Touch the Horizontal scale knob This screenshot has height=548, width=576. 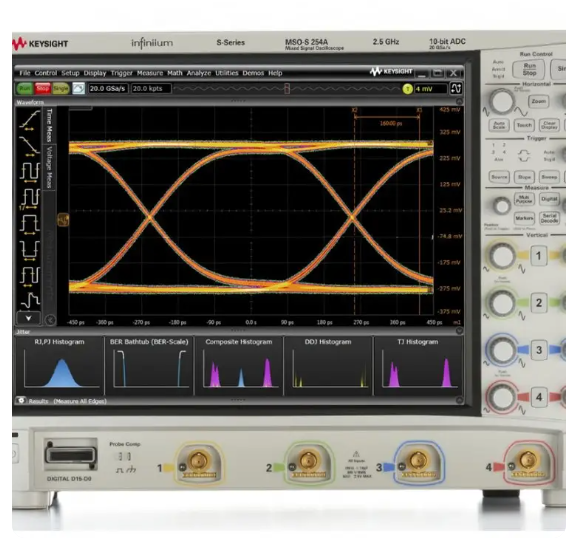coord(501,102)
